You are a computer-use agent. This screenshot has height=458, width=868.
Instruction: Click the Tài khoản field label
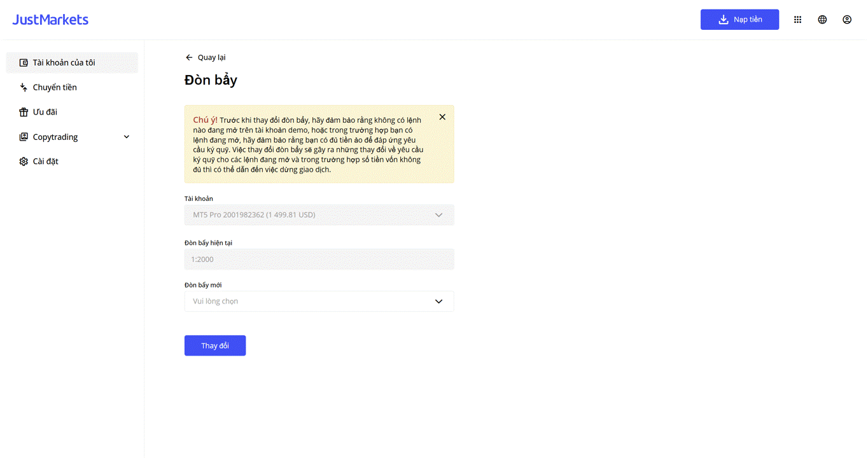coord(199,198)
